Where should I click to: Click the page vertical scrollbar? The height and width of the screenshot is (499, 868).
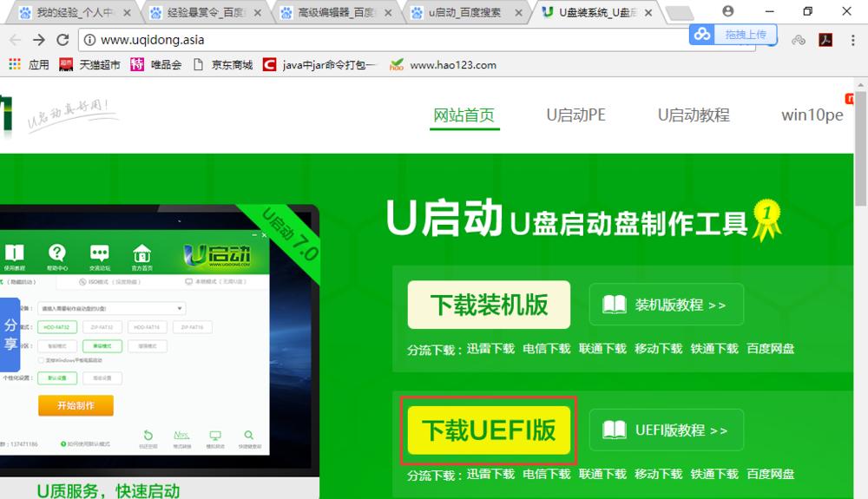[861, 149]
